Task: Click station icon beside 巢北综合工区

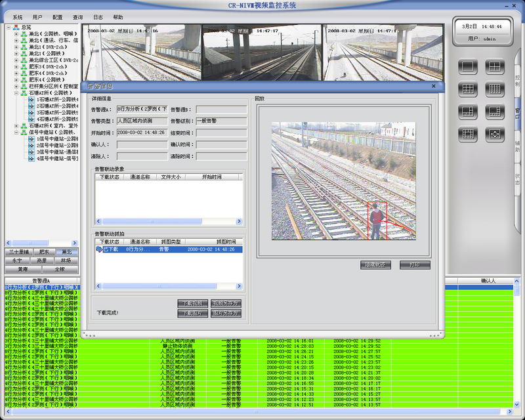Action: [24, 60]
